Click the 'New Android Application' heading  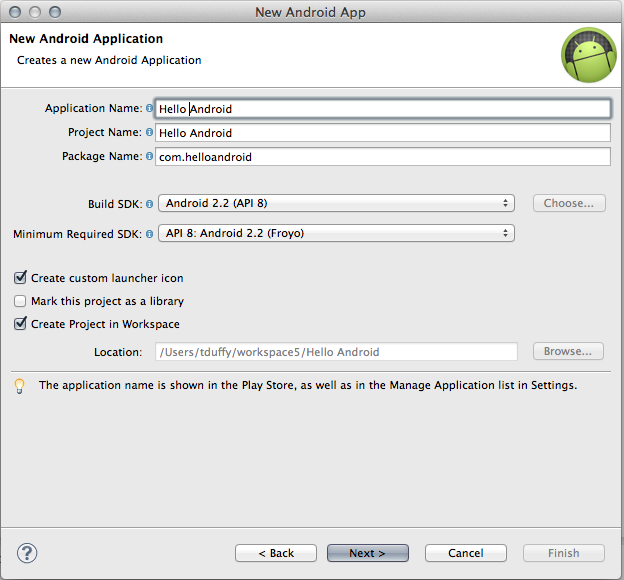coord(86,39)
